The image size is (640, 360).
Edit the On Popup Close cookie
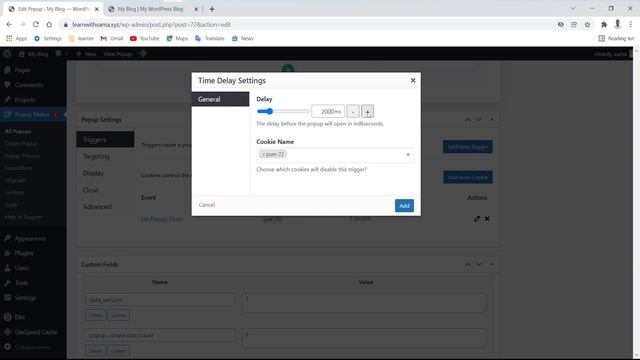coord(477,219)
